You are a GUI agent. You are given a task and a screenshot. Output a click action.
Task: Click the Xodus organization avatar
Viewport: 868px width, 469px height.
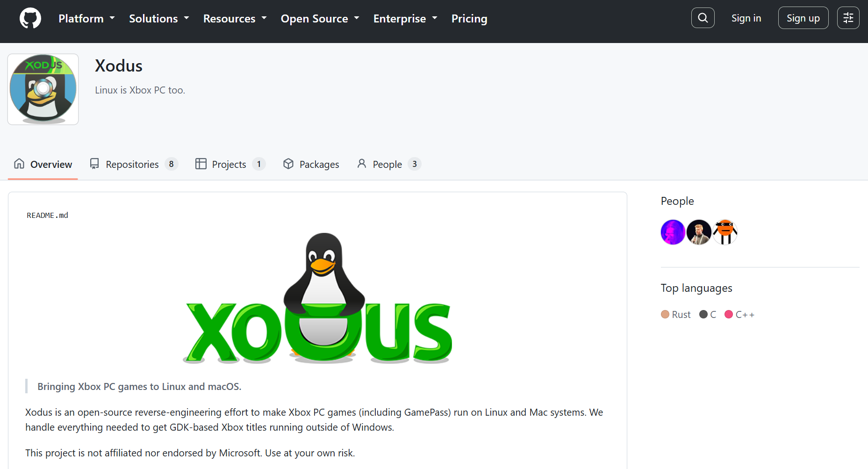(43, 89)
